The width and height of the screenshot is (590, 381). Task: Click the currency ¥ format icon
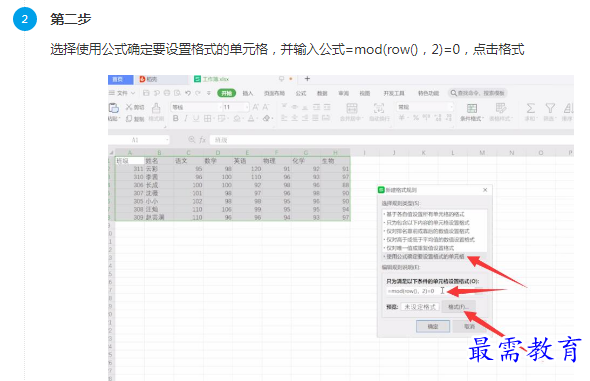(402, 118)
